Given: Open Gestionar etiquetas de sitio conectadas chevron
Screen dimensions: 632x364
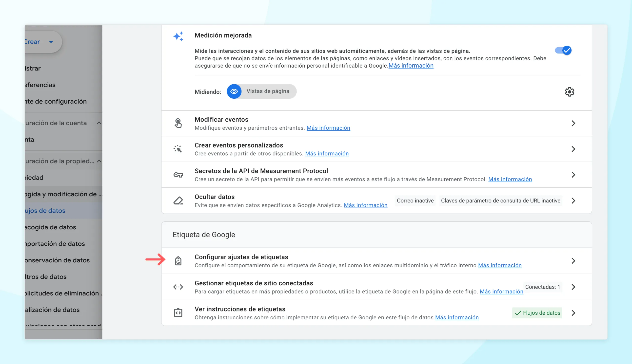Looking at the screenshot, I should (573, 287).
